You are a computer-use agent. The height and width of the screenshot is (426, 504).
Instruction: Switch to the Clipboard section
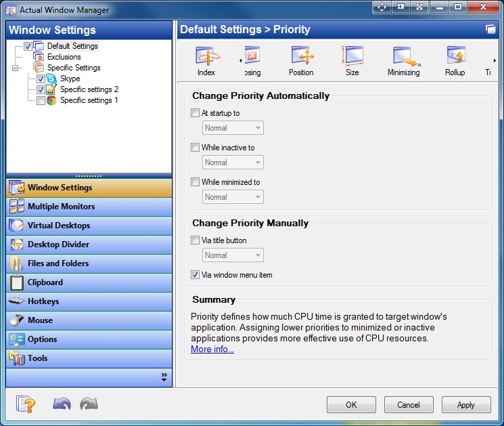(89, 282)
